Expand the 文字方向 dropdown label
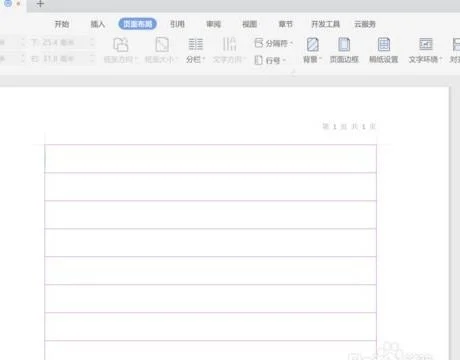The width and height of the screenshot is (460, 360). point(229,60)
